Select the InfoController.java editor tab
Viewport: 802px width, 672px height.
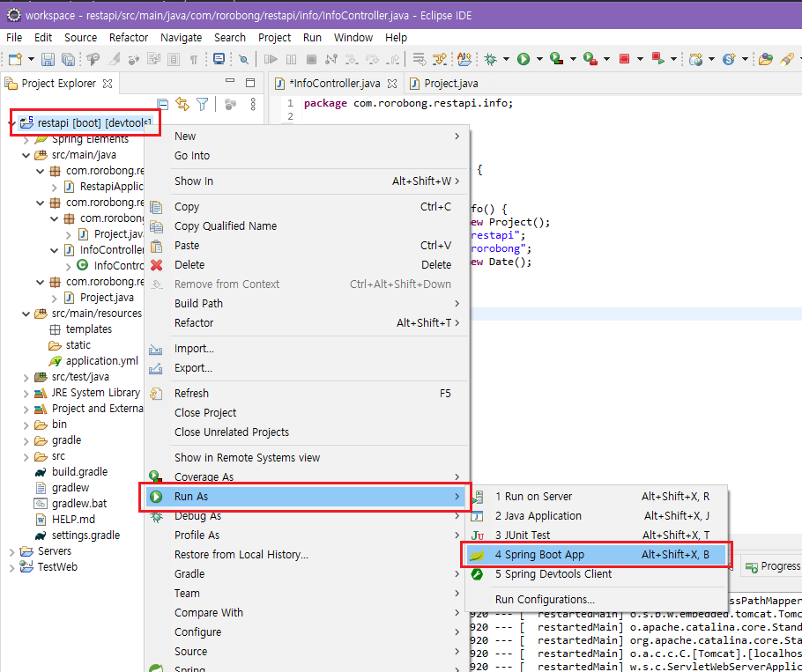tap(336, 84)
